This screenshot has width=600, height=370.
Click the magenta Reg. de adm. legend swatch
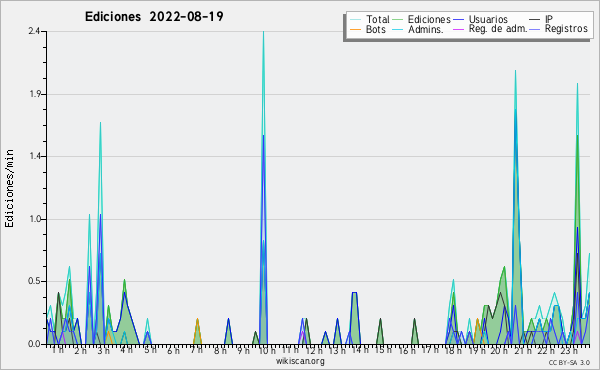458,29
